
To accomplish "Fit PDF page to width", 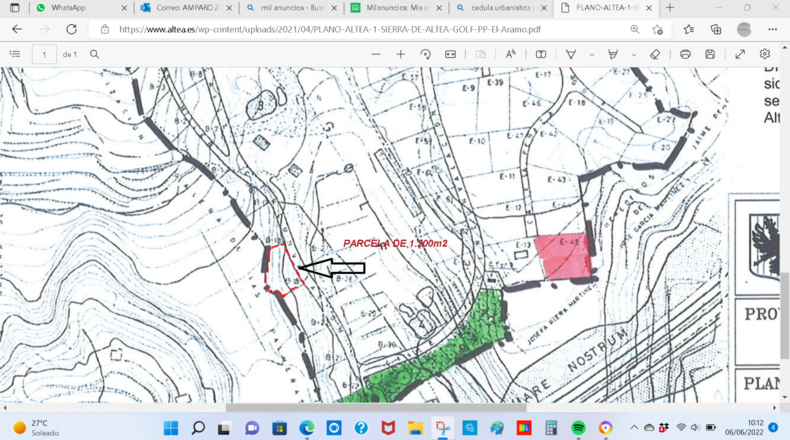I will (x=450, y=54).
